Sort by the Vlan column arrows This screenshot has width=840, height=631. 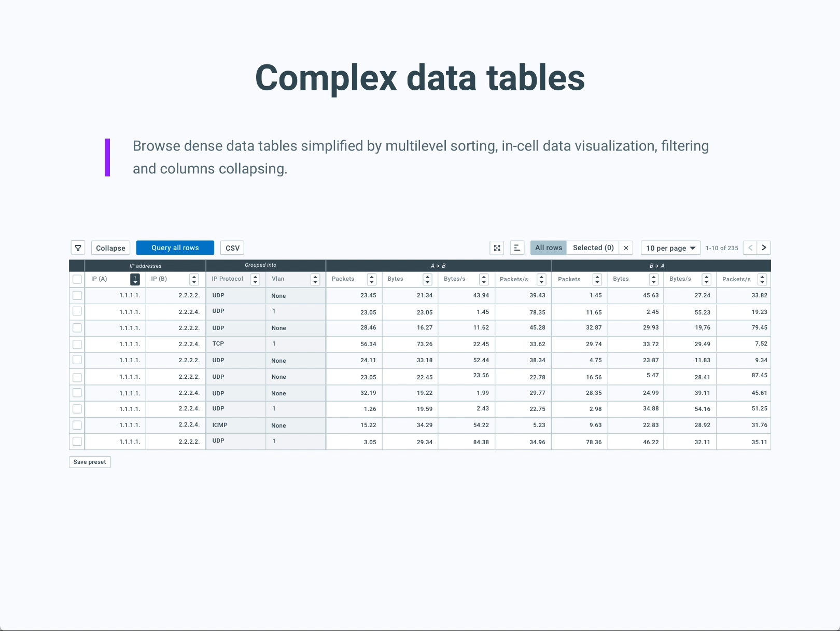point(315,279)
